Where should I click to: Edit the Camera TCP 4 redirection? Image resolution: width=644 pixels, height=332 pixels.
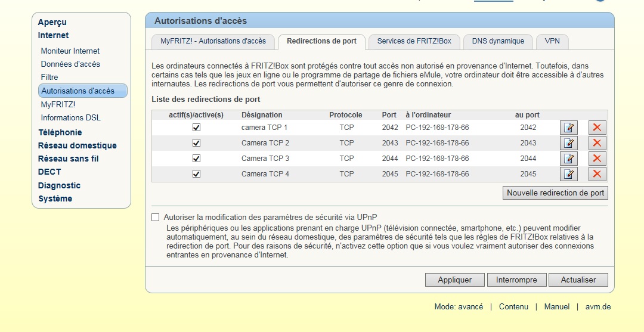pyautogui.click(x=568, y=174)
